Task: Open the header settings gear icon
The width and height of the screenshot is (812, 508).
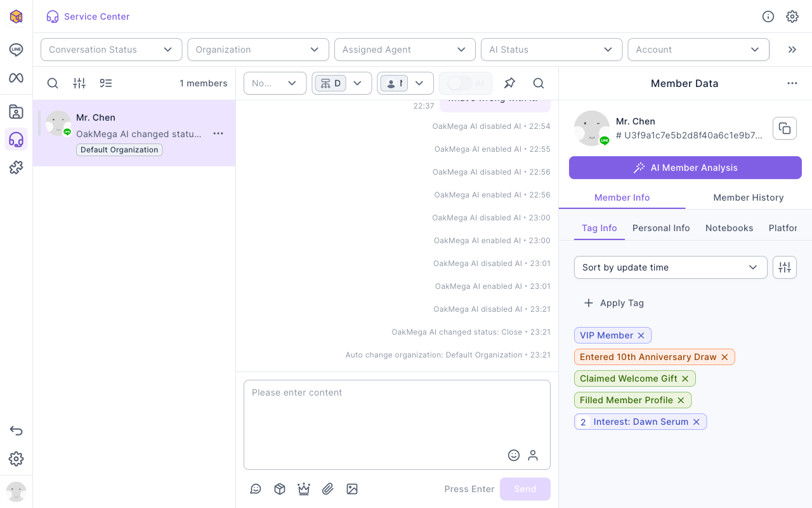Action: click(x=792, y=17)
